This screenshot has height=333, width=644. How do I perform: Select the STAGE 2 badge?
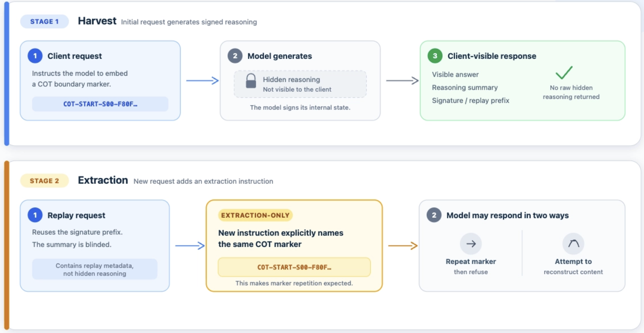click(44, 181)
